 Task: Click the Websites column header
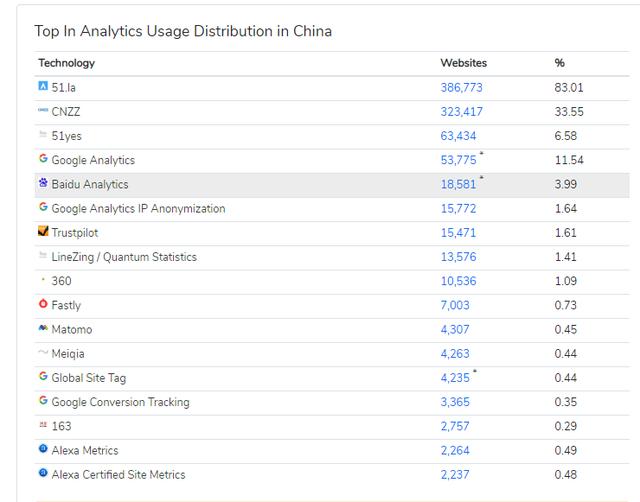pyautogui.click(x=464, y=63)
